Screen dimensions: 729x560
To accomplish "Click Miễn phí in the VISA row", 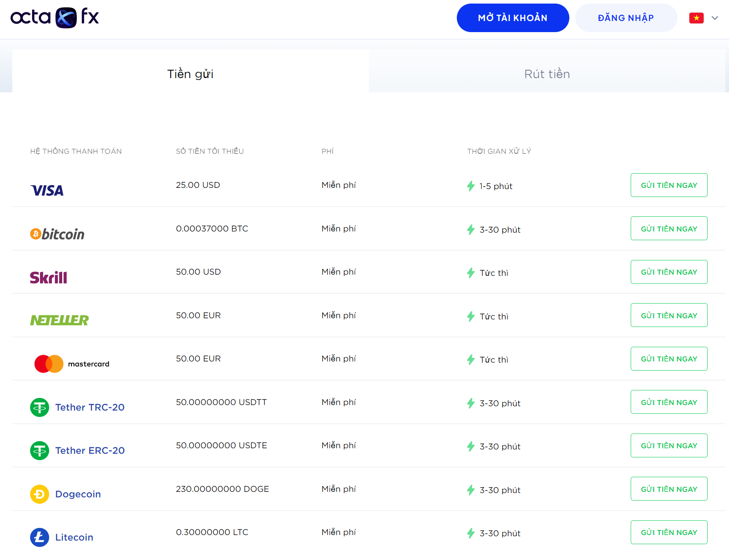I will (339, 185).
